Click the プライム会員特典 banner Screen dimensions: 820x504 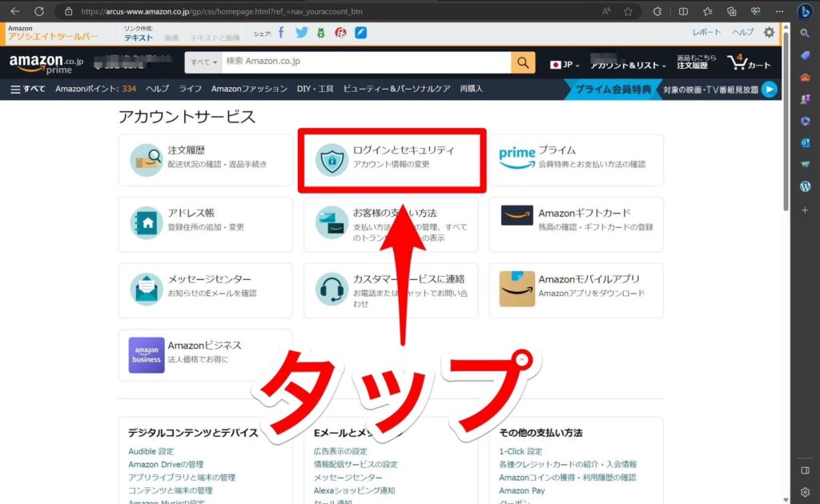613,90
